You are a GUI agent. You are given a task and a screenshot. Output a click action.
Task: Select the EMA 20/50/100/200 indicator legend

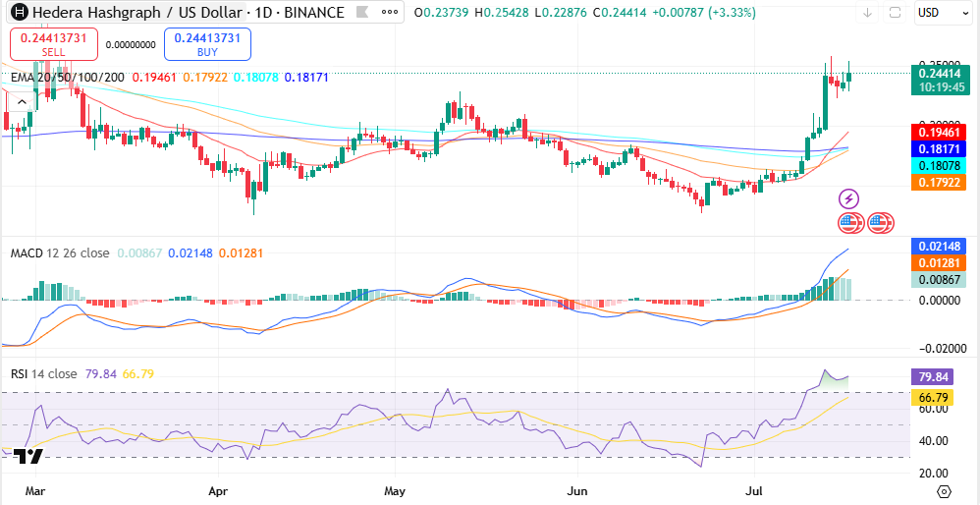[x=68, y=78]
